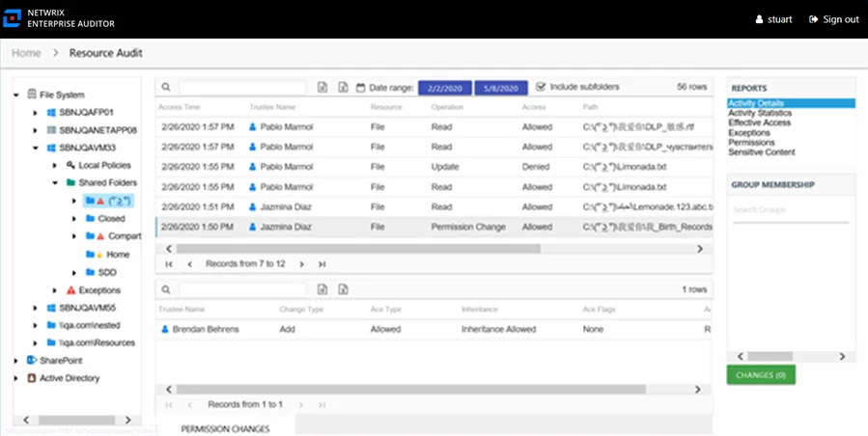Viewport: 868px width, 436px height.
Task: Click the Date range calendar icon
Action: (360, 88)
